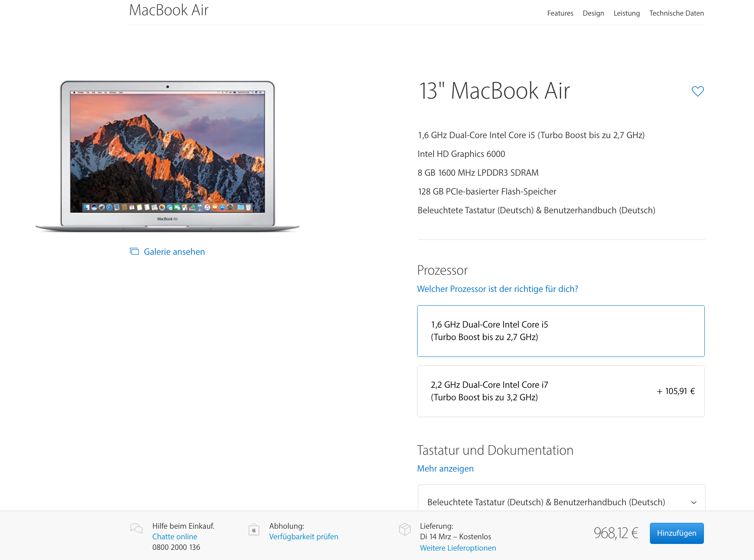Click Welcher Prozessor ist der richtige link
Viewport: 754px width, 560px height.
[497, 289]
